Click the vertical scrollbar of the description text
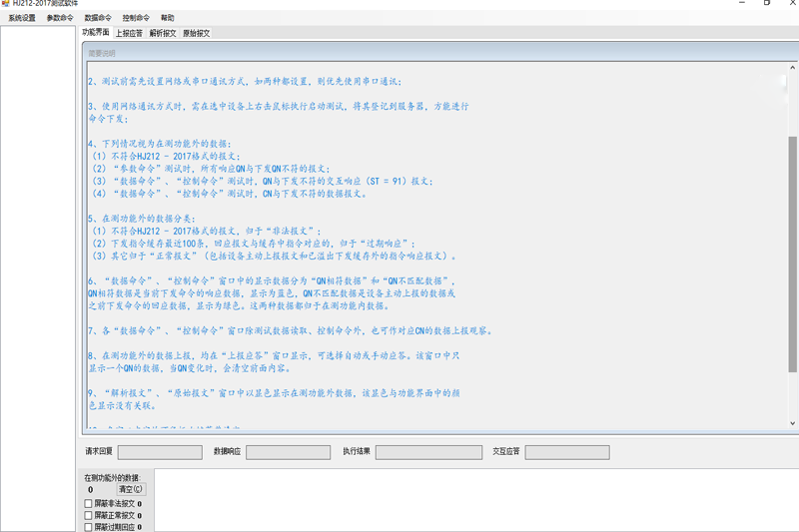The width and height of the screenshot is (799, 532). 793,250
